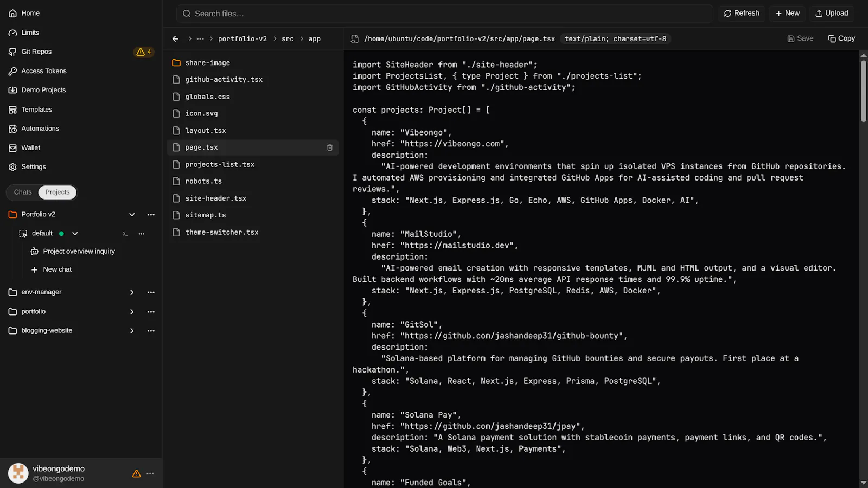Expand the blogging-website project

pos(132,331)
